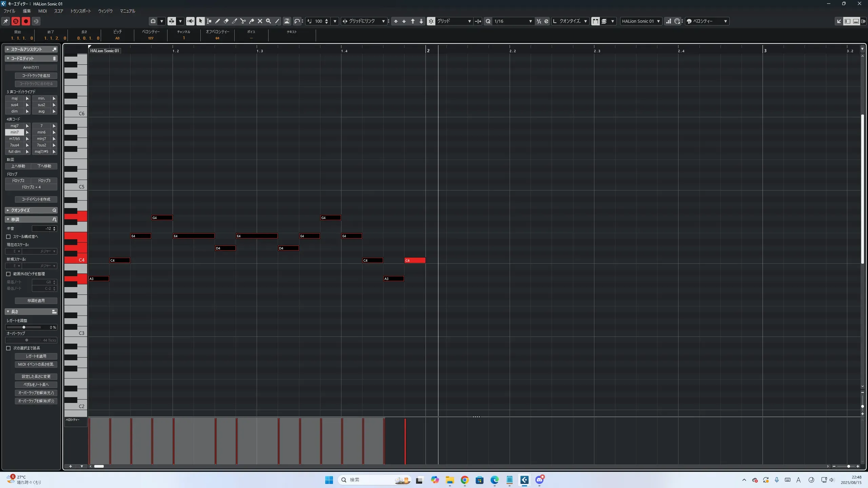This screenshot has height=488, width=868.
Task: Select the Zoom magnifier tool
Action: [269, 21]
